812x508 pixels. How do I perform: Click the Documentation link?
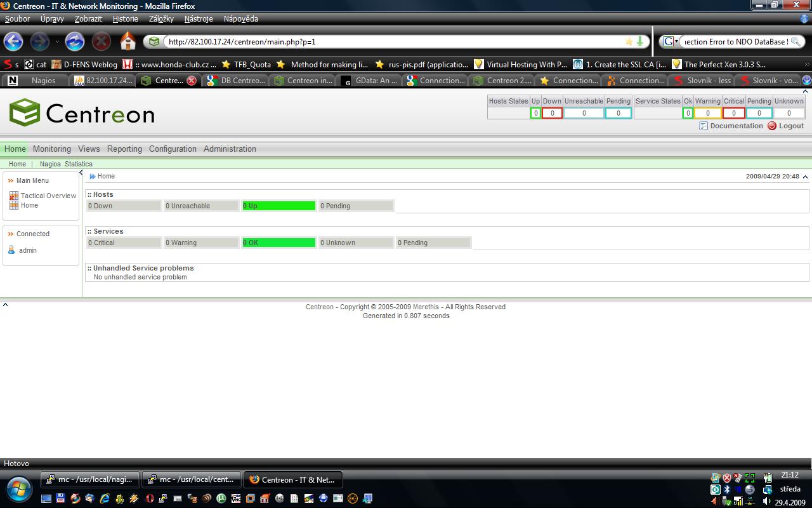point(737,126)
